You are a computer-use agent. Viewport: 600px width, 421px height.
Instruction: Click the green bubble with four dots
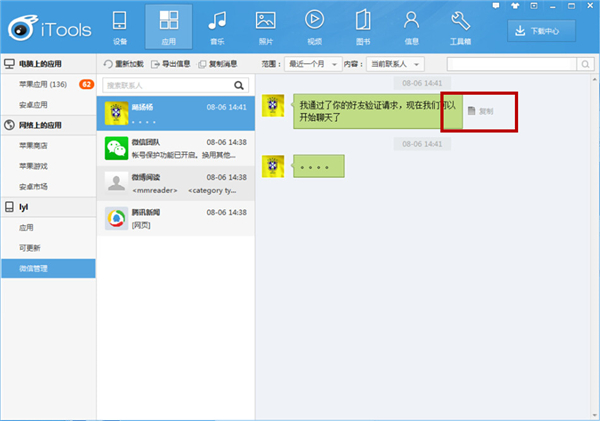(318, 166)
